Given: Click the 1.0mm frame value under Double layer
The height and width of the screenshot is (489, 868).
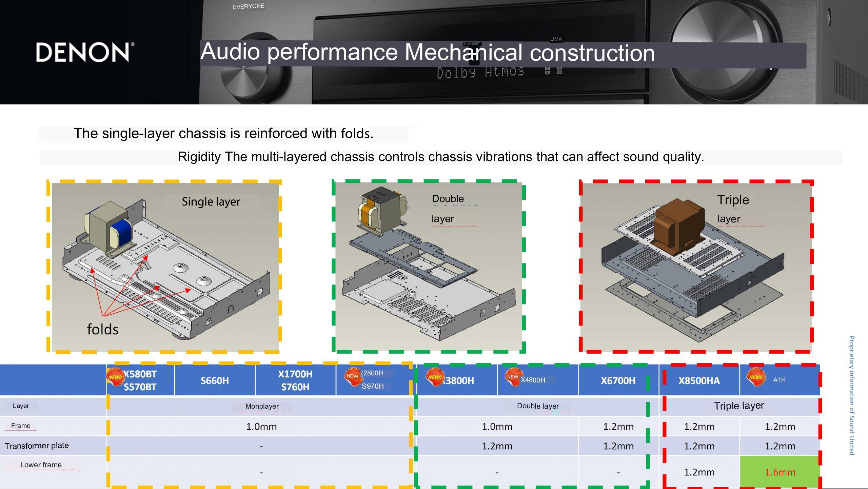Looking at the screenshot, I should 497,427.
